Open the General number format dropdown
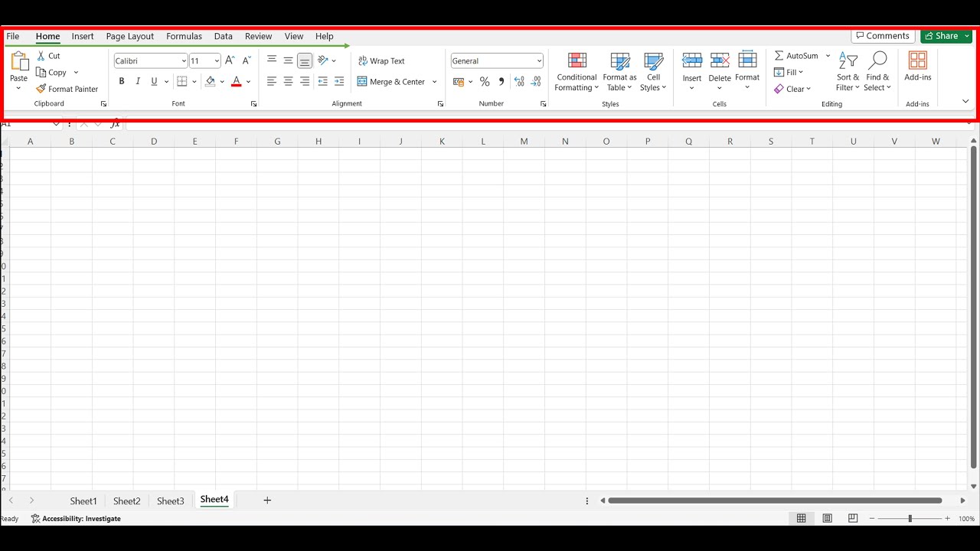 (x=539, y=61)
